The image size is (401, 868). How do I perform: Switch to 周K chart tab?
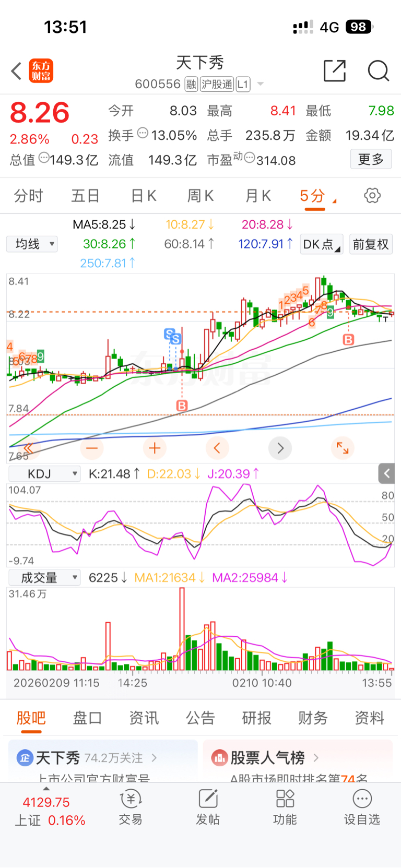[200, 196]
